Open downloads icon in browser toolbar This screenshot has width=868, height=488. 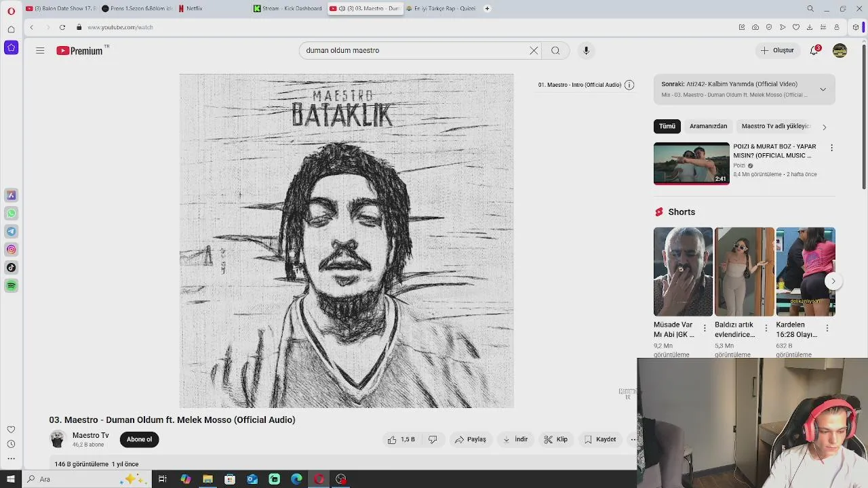[x=810, y=27]
